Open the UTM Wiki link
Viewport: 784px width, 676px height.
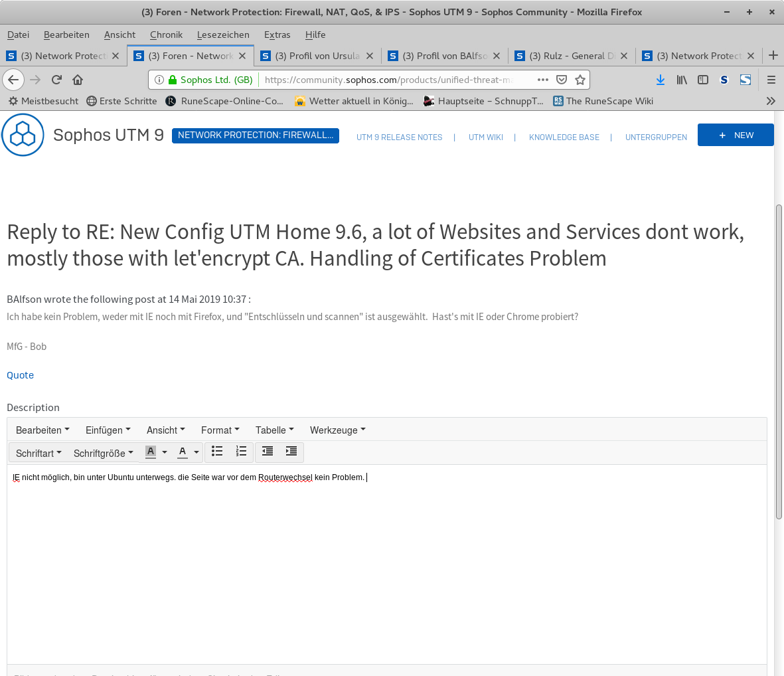tap(485, 137)
